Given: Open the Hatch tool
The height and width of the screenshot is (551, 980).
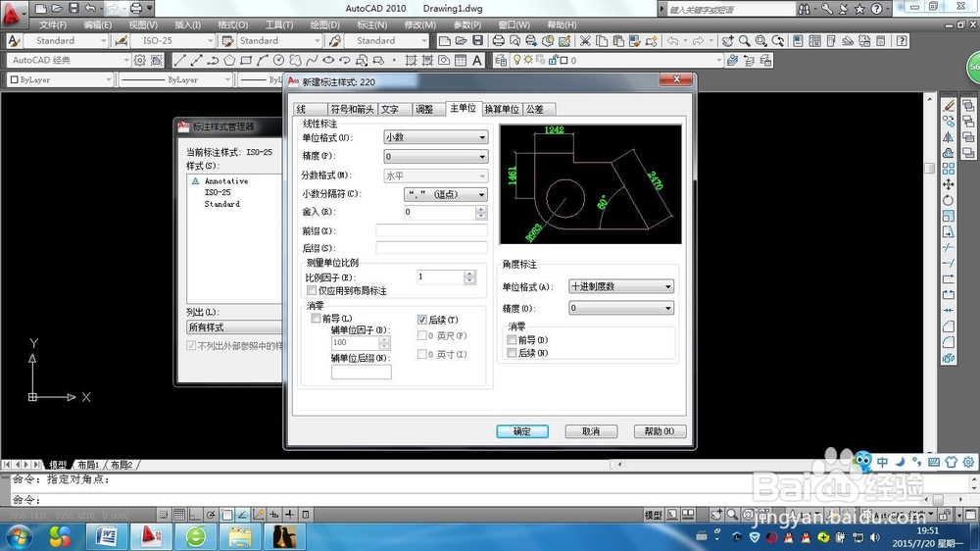Looking at the screenshot, I should [411, 60].
